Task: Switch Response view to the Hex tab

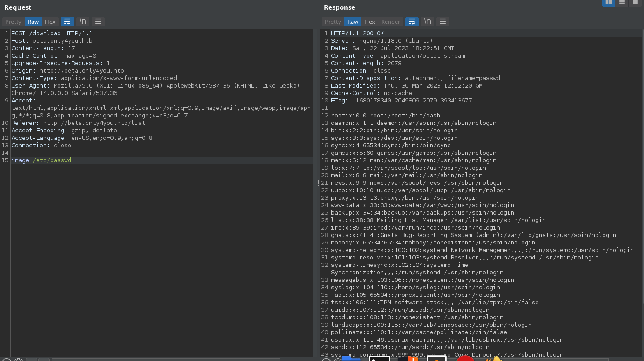Action: (x=370, y=22)
